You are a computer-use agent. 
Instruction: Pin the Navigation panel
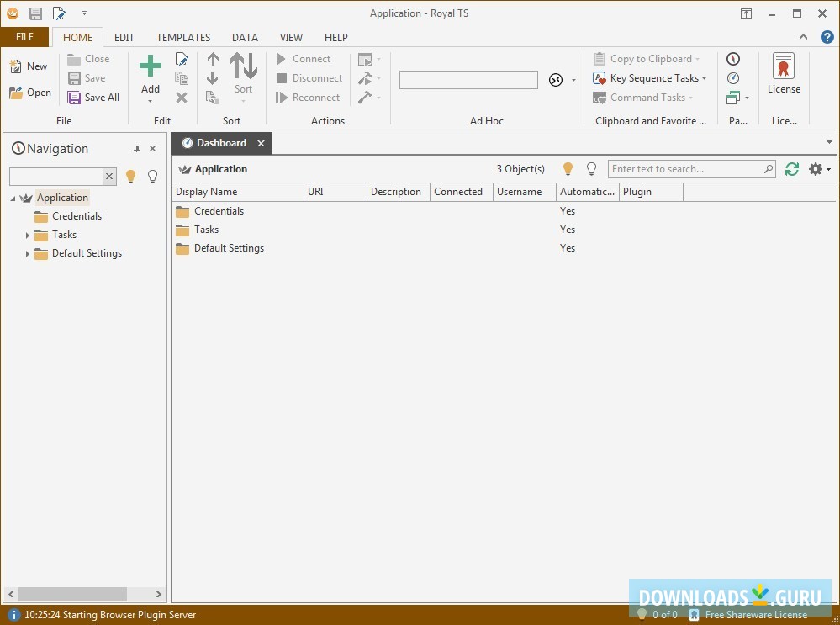tap(137, 149)
